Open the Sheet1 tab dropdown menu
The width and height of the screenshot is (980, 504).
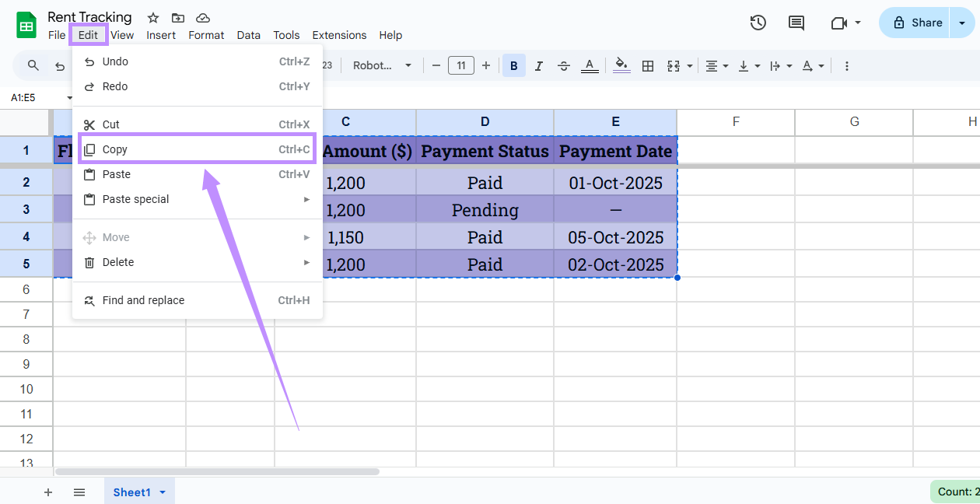pos(163,492)
